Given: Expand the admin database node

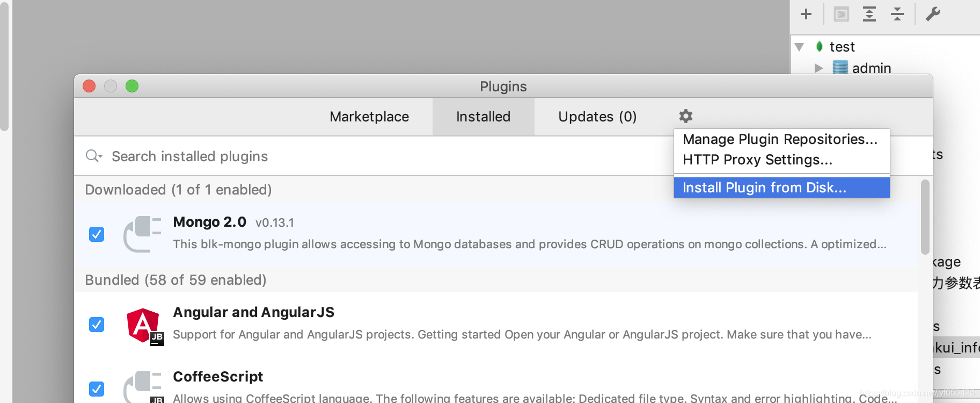Looking at the screenshot, I should coord(818,68).
